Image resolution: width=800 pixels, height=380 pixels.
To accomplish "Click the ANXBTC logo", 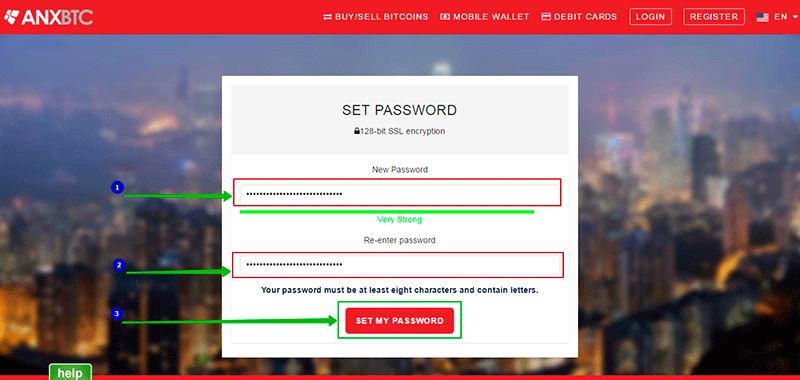I will coord(48,17).
